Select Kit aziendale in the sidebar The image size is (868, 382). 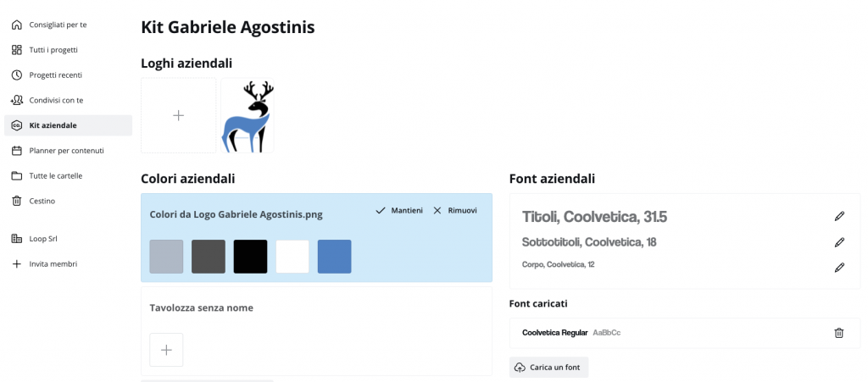pyautogui.click(x=53, y=125)
